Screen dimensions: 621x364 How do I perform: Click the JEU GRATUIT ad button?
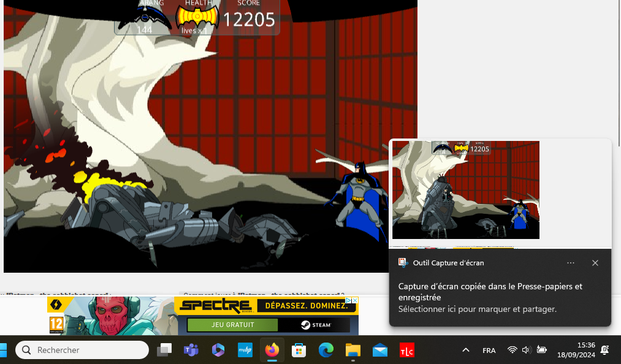[232, 325]
